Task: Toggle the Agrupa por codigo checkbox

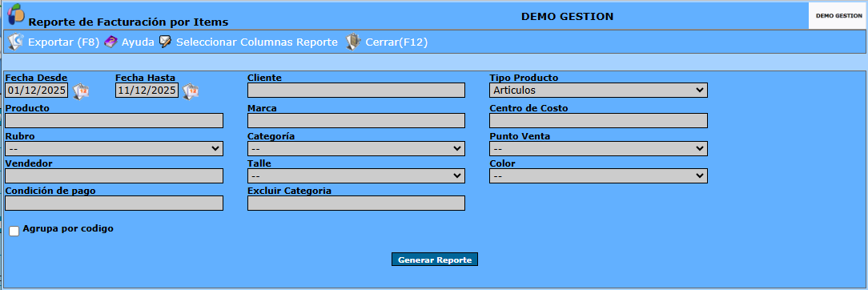Action: tap(14, 232)
